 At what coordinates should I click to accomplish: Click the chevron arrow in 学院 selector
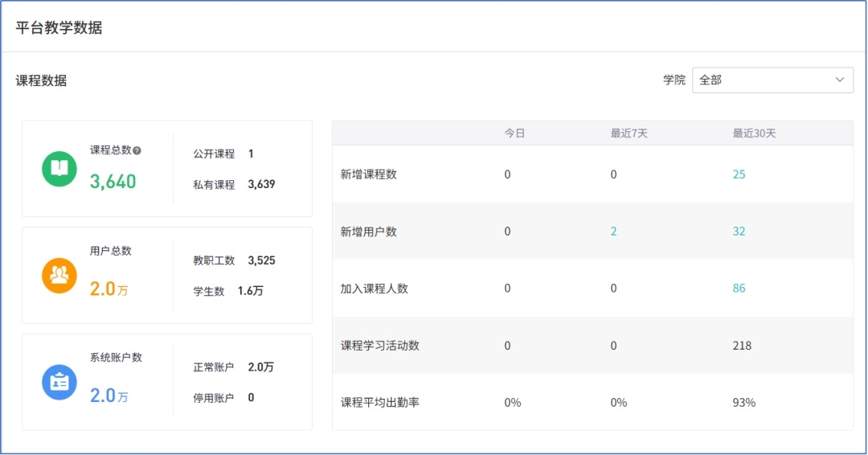click(x=839, y=80)
